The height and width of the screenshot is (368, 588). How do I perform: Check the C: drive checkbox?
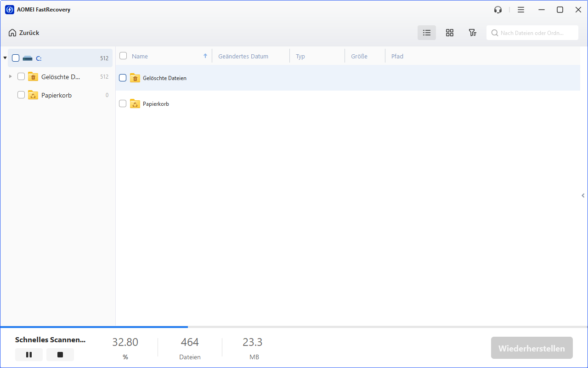click(x=16, y=58)
